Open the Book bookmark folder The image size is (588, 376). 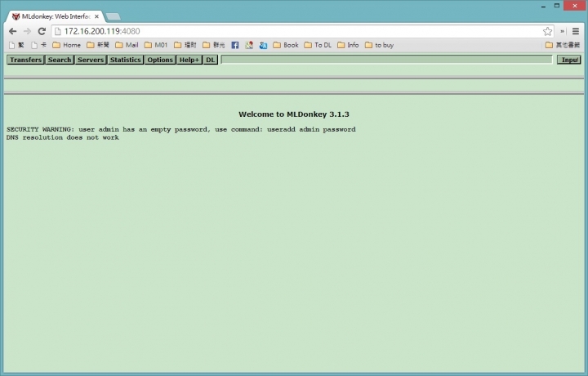[x=286, y=45]
